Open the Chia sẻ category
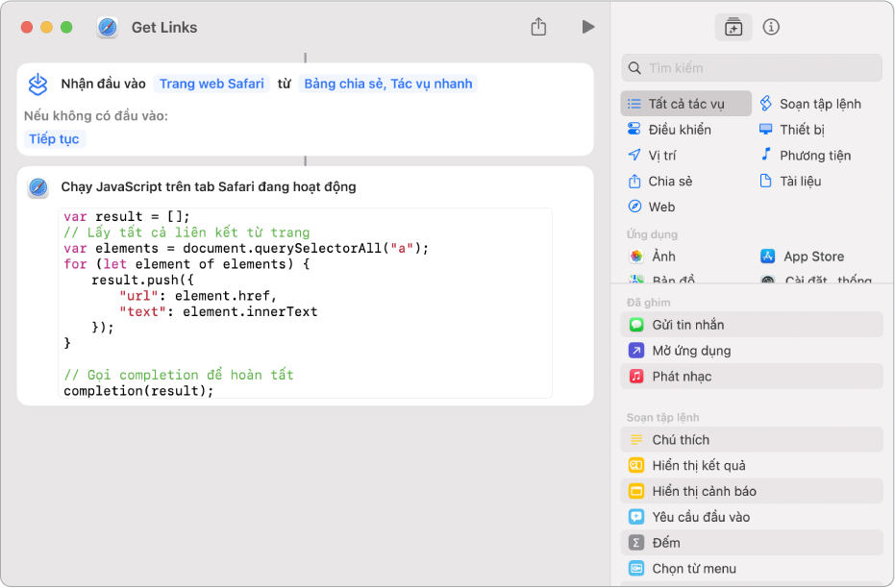This screenshot has width=895, height=588. (660, 182)
